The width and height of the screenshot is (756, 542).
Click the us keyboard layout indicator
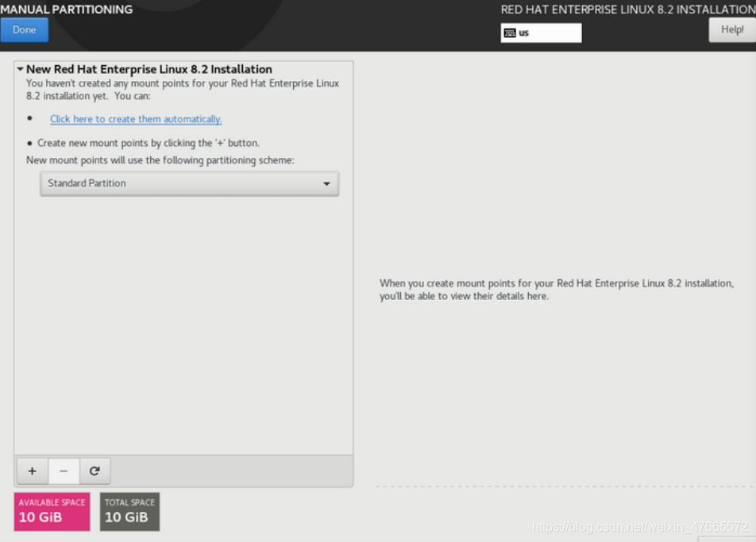[541, 33]
